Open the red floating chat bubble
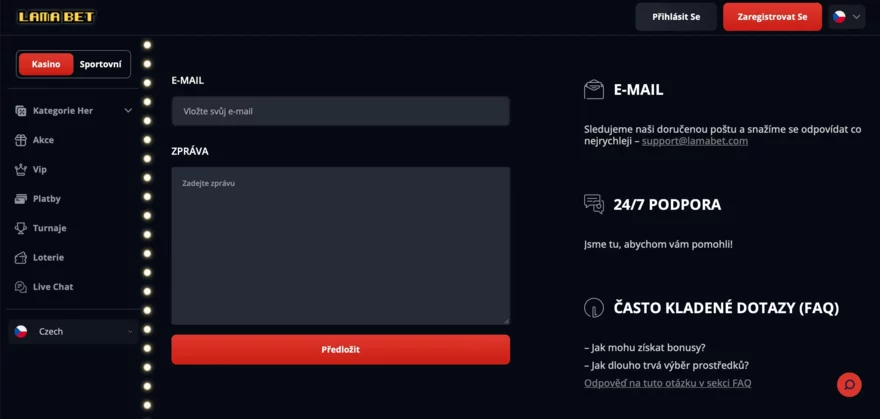Screen dimensions: 880x419 tap(849, 384)
